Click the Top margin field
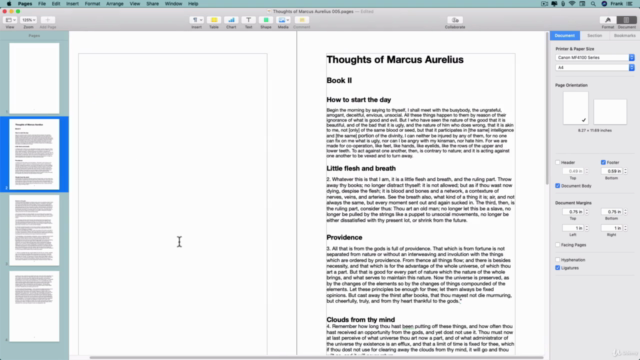The height and width of the screenshot is (360, 640). tap(573, 211)
